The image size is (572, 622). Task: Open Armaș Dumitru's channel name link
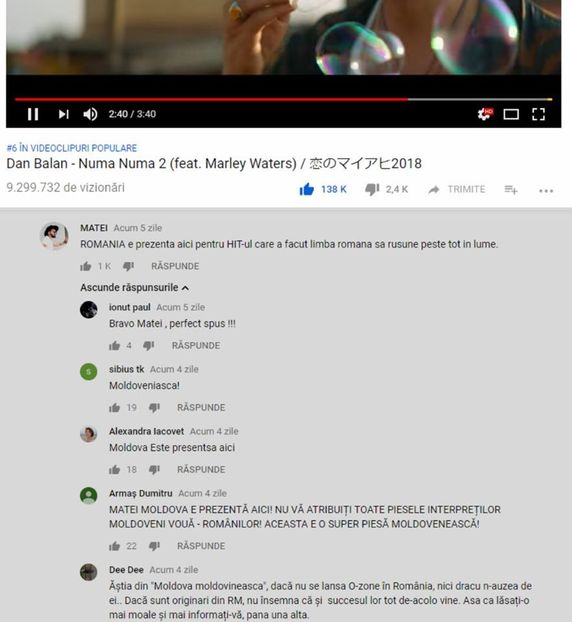[x=140, y=493]
